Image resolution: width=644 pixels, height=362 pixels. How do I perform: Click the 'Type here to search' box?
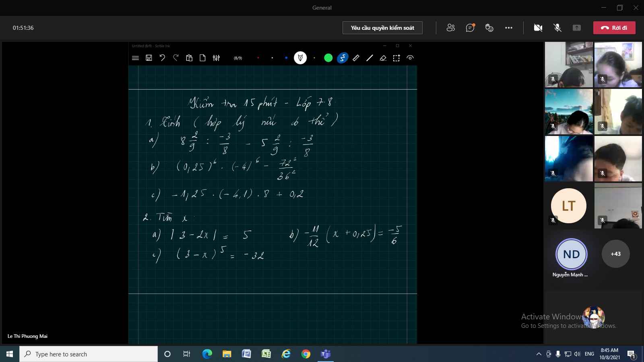pos(89,354)
